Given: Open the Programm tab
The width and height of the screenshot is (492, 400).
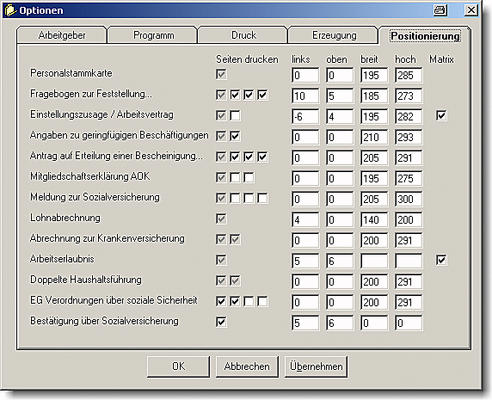Looking at the screenshot, I should (x=153, y=35).
